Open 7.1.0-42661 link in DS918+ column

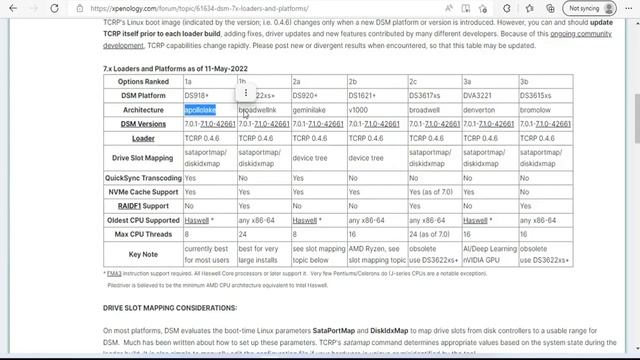coord(218,124)
